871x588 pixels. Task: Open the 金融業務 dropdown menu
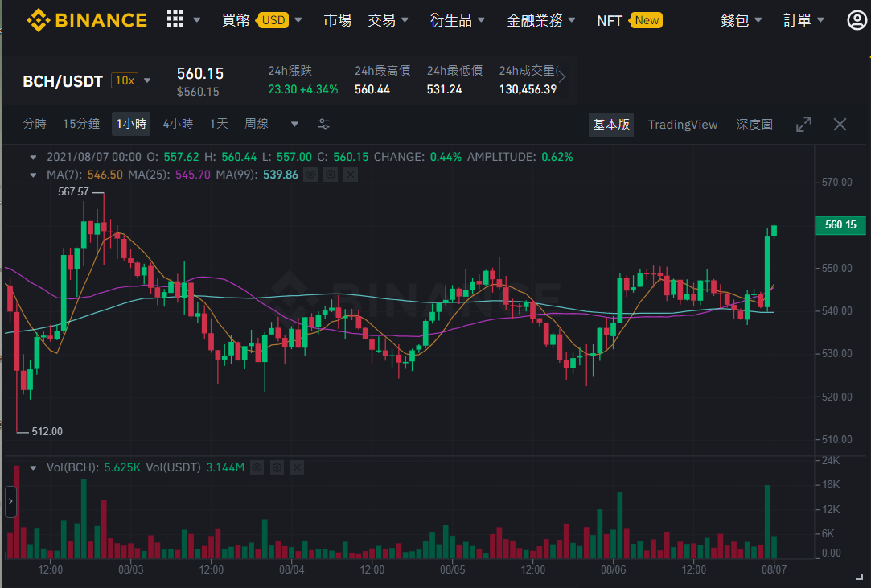pyautogui.click(x=540, y=21)
